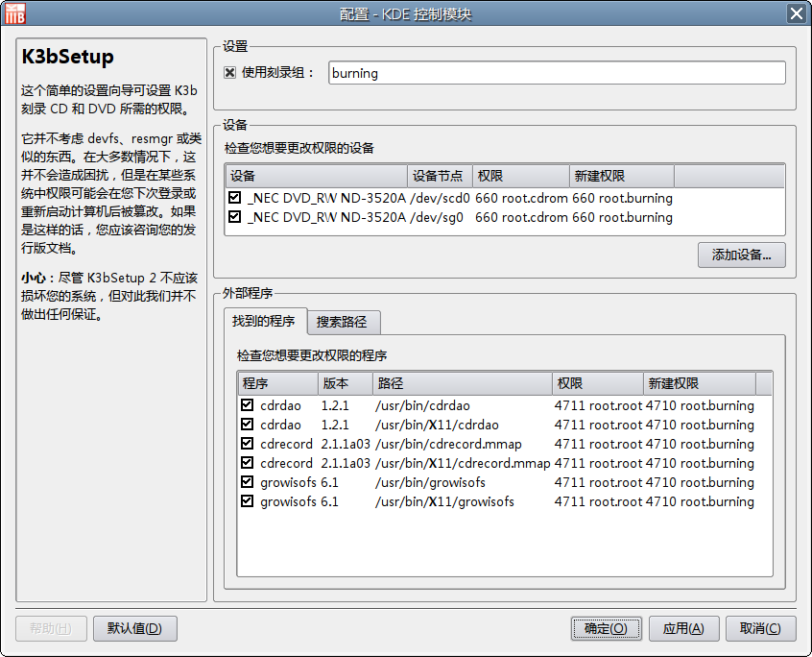This screenshot has height=657, width=812.
Task: Switch to the 搜索路径 tab
Action: pyautogui.click(x=342, y=323)
